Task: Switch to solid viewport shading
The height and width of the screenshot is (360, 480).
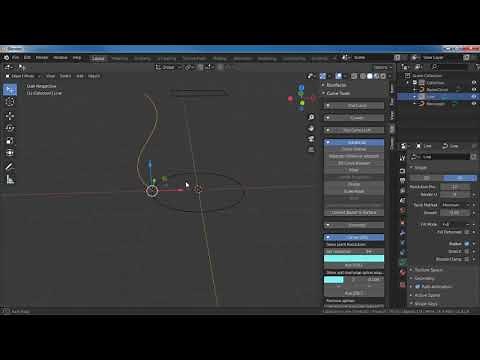Action: [x=370, y=76]
